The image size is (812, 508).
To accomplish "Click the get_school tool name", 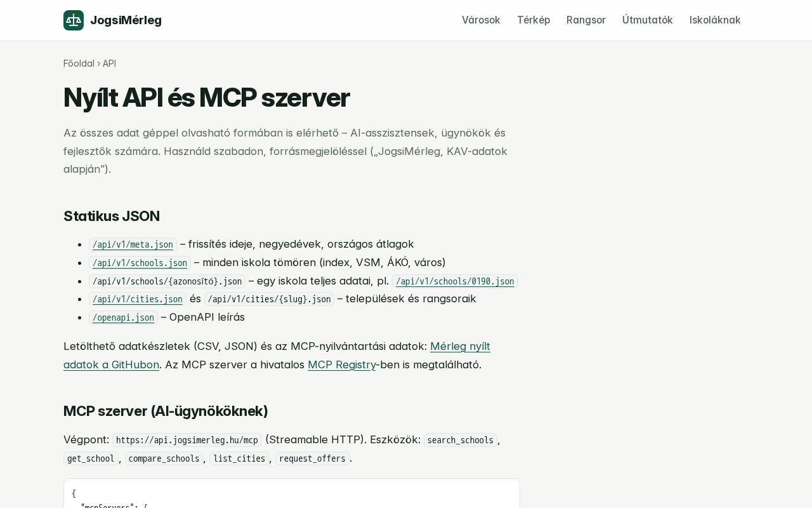I will [91, 458].
